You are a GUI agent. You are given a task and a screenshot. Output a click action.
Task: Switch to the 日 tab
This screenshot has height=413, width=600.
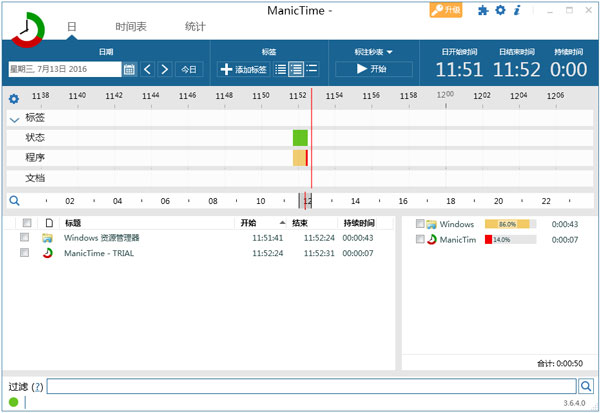point(72,26)
